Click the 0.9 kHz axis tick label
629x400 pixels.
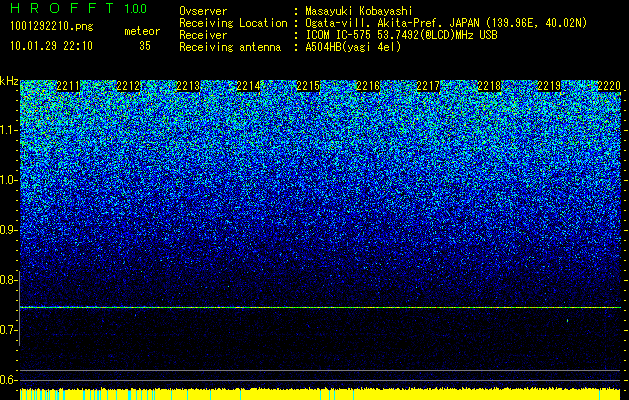click(x=8, y=230)
